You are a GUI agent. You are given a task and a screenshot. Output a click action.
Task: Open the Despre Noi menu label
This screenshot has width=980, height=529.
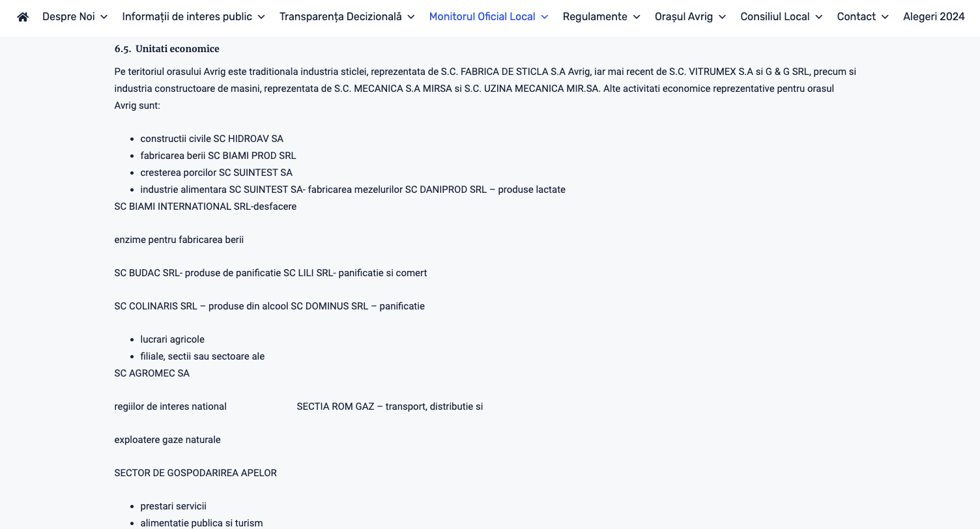(x=68, y=17)
